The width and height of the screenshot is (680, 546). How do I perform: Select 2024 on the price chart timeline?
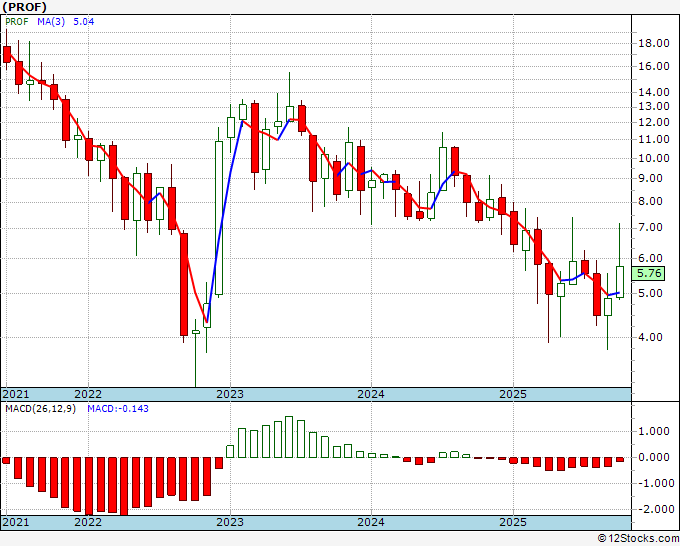tap(371, 394)
